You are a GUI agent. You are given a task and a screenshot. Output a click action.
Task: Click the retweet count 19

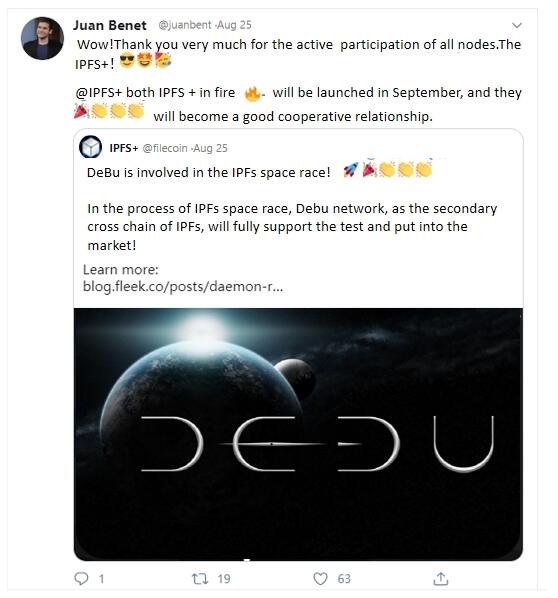pyautogui.click(x=224, y=579)
